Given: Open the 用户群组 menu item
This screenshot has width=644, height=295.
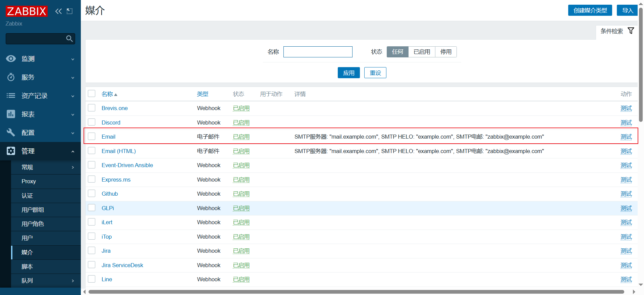Looking at the screenshot, I should coord(33,210).
